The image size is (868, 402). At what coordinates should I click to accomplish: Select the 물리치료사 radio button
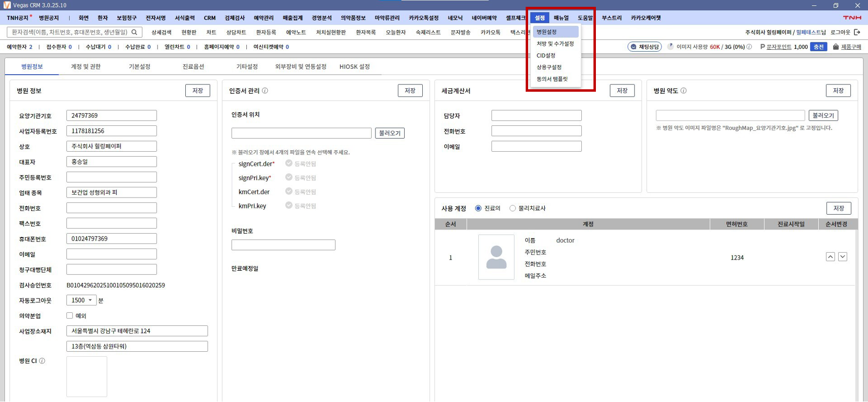[x=513, y=208]
